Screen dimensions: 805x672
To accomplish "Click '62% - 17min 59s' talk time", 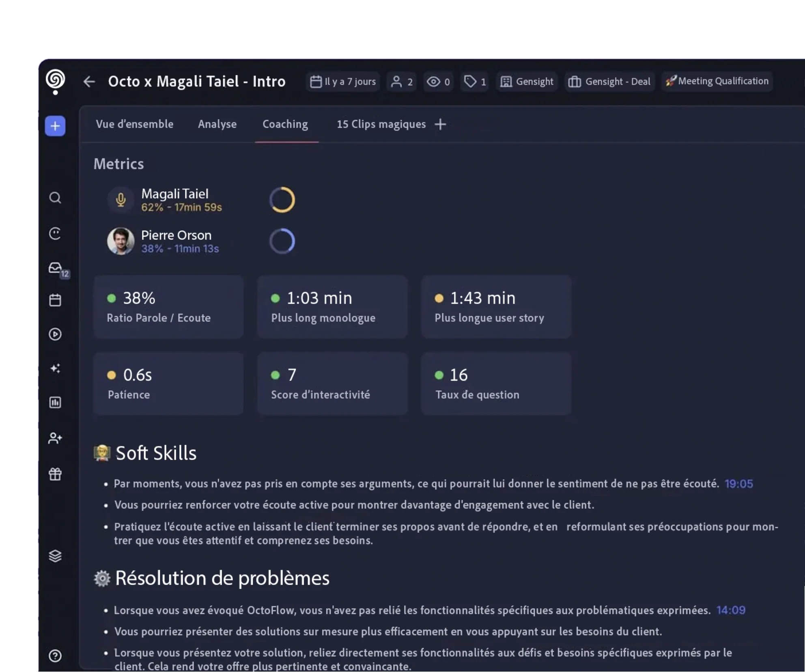I will click(181, 207).
